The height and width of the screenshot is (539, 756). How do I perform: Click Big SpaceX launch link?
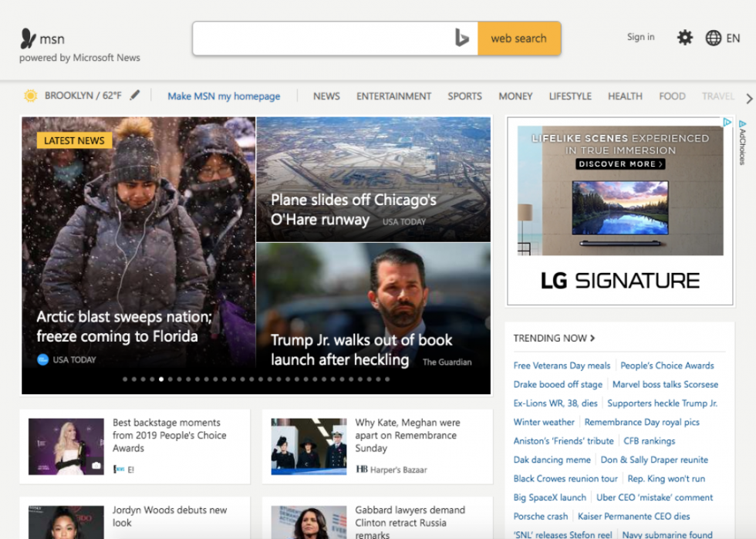point(549,497)
